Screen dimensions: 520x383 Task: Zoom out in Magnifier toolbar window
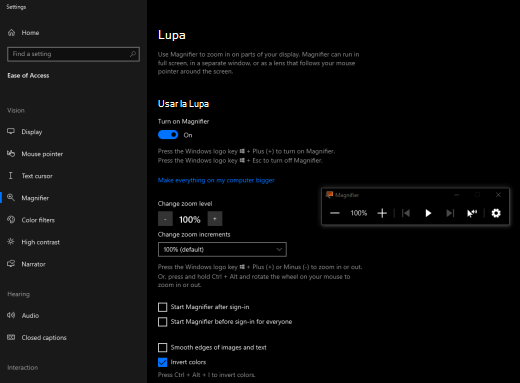point(335,213)
